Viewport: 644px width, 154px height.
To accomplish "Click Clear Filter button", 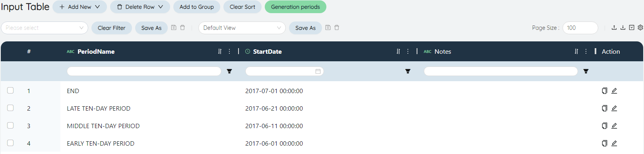I will [x=112, y=28].
